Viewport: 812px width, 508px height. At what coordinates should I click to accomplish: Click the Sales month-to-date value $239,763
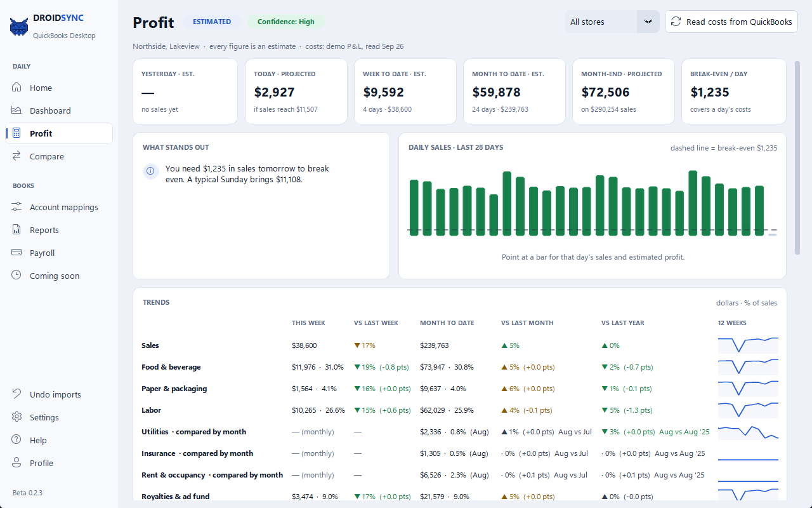pyautogui.click(x=435, y=345)
